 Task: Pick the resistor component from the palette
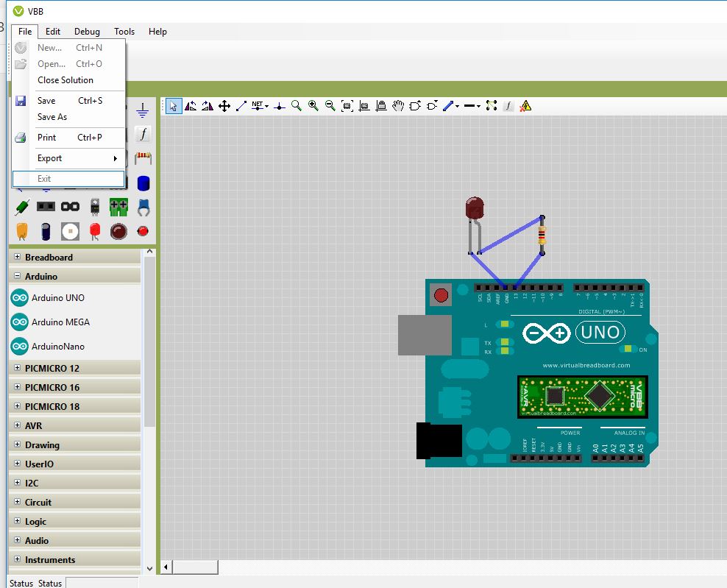[x=143, y=157]
